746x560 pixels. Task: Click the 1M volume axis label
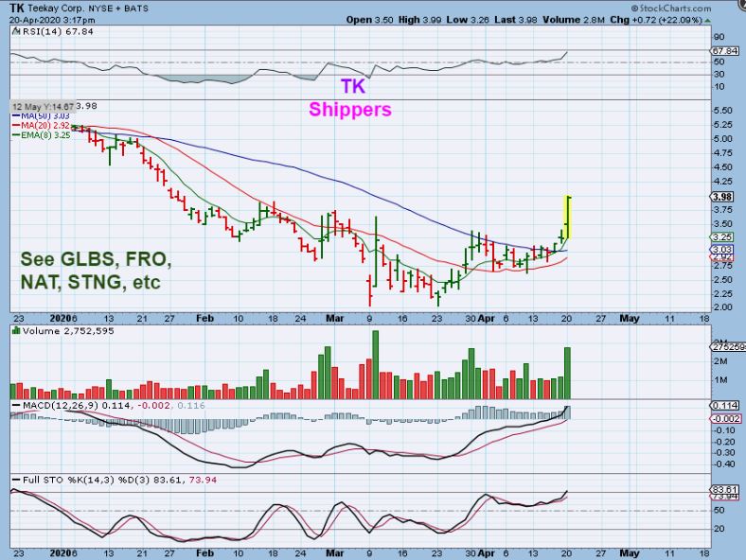(720, 380)
